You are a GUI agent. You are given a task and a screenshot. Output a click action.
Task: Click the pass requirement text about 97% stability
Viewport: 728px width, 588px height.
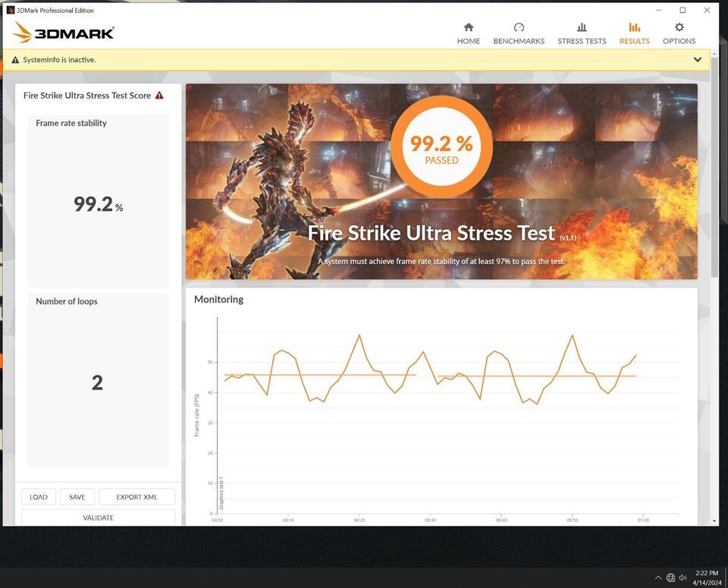441,262
